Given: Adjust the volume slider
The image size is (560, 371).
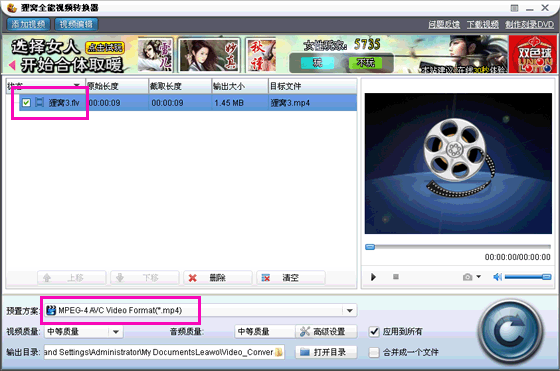Looking at the screenshot, I should tap(528, 277).
